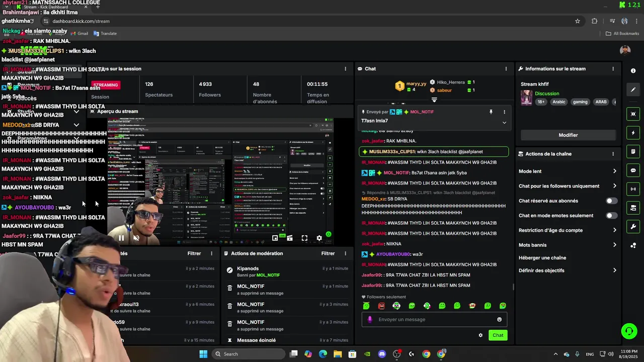This screenshot has width=644, height=362.
Task: Open the activity feed panel three-dot menu
Action: tap(211, 253)
